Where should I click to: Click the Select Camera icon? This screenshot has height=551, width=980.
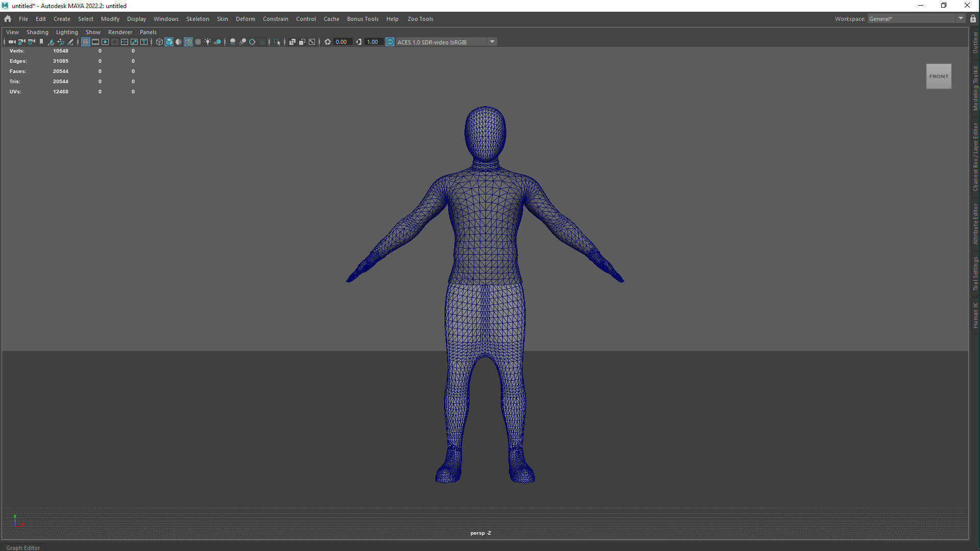(12, 42)
